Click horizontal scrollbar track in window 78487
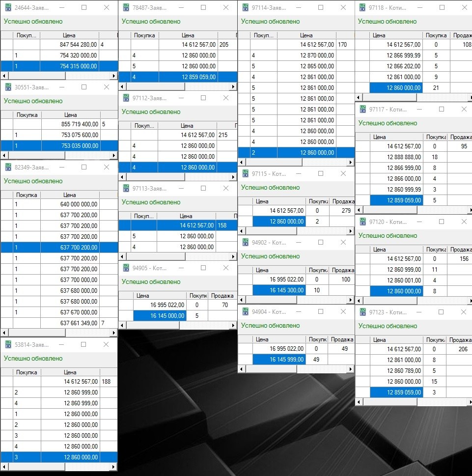The image size is (472, 476). coord(206,86)
